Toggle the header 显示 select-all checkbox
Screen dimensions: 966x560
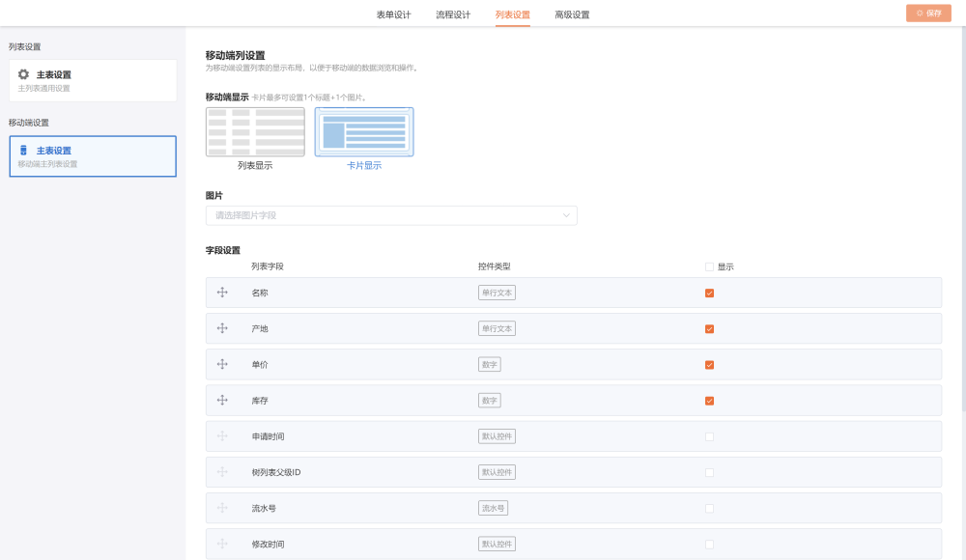pos(709,266)
